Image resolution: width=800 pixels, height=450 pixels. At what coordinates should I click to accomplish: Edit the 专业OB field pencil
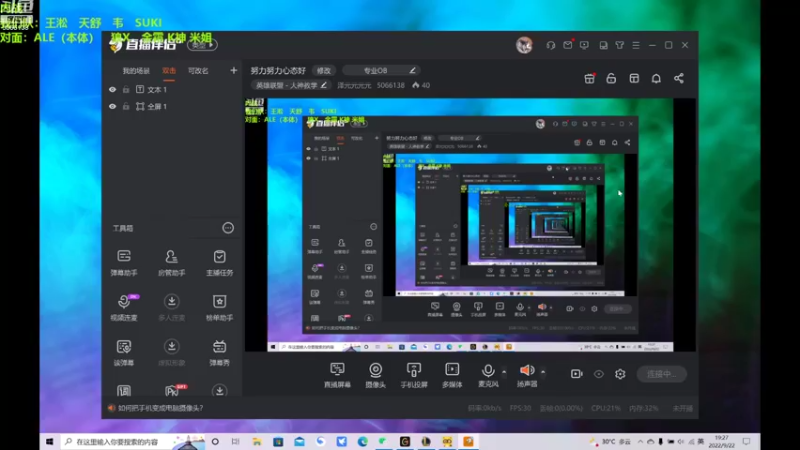coord(412,70)
